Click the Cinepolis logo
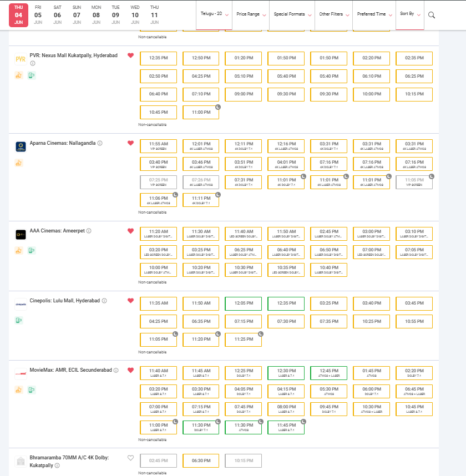 pos(21,304)
